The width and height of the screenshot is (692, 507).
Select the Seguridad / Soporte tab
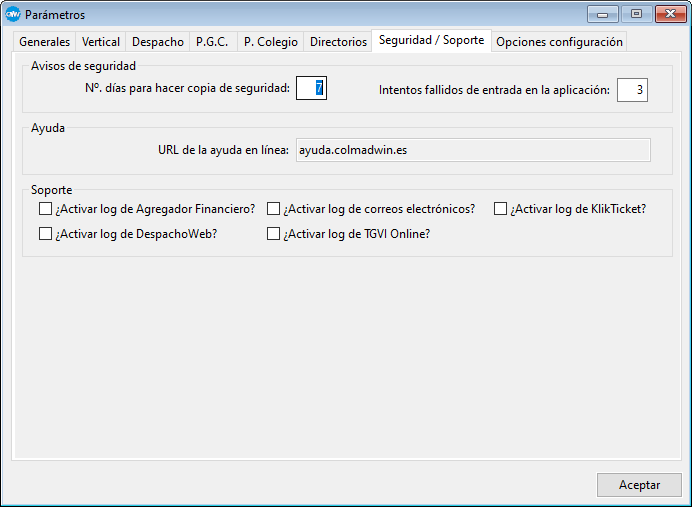click(x=431, y=41)
